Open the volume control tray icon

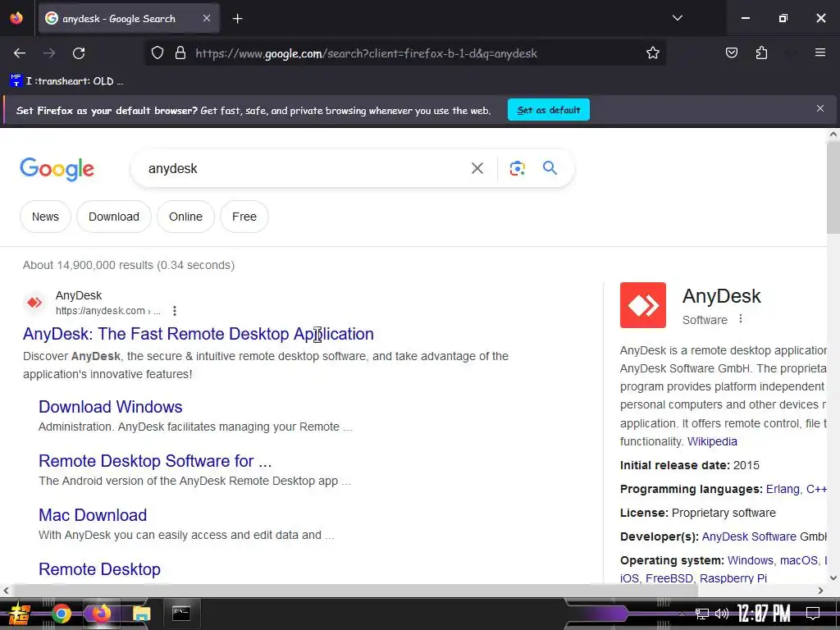click(722, 614)
